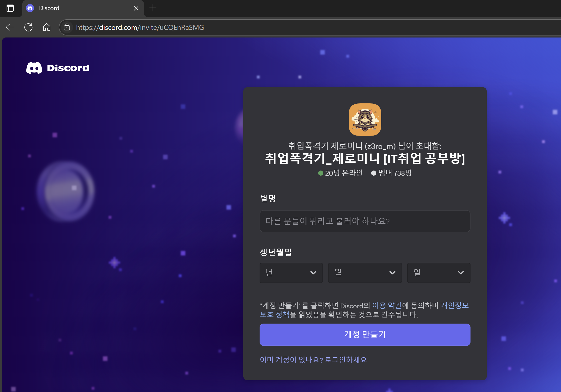Click the 멤버 738명 member count

[x=391, y=173]
